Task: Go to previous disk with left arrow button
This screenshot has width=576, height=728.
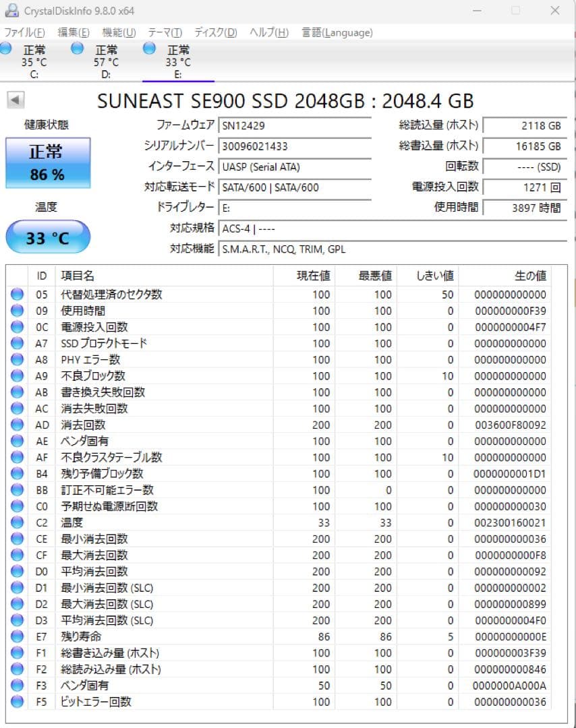Action: [x=16, y=100]
